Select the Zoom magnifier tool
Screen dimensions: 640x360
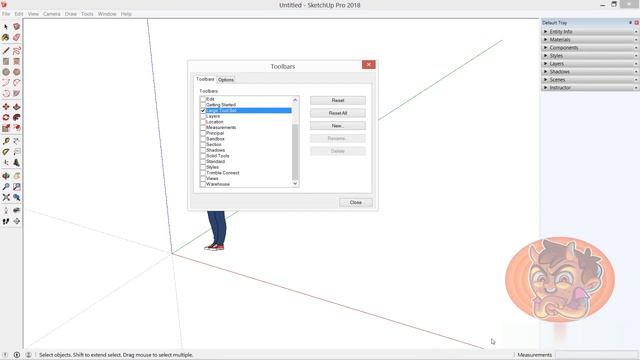[x=6, y=187]
